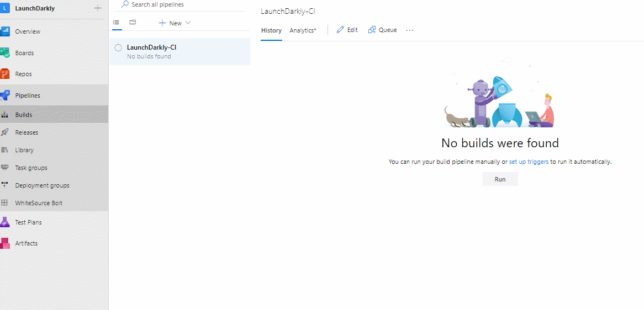644x310 pixels.
Task: Expand the New pipeline dropdown chevron
Action: pos(188,23)
